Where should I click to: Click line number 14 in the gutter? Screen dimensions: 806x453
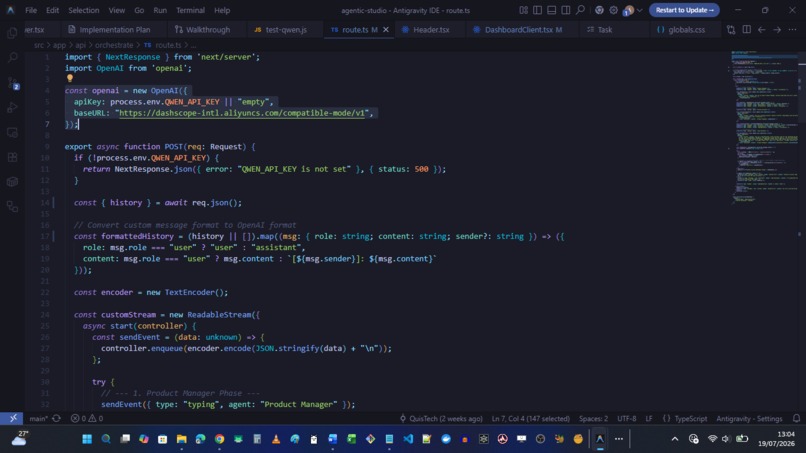(x=45, y=203)
